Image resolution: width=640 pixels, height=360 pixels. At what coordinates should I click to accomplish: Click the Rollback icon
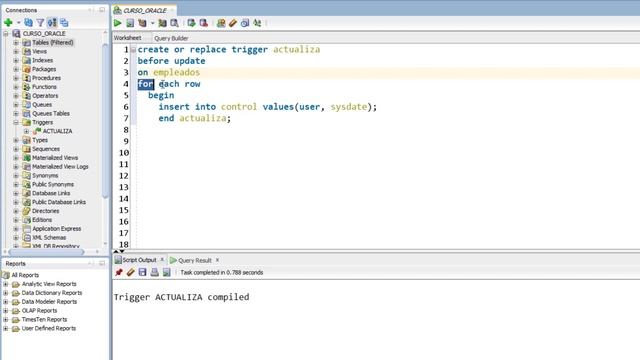click(x=203, y=23)
